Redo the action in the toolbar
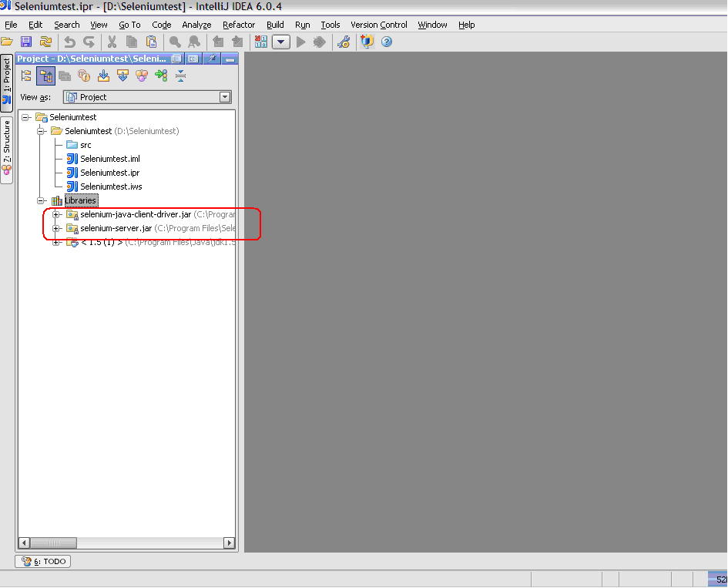The width and height of the screenshot is (728, 588). pyautogui.click(x=89, y=42)
